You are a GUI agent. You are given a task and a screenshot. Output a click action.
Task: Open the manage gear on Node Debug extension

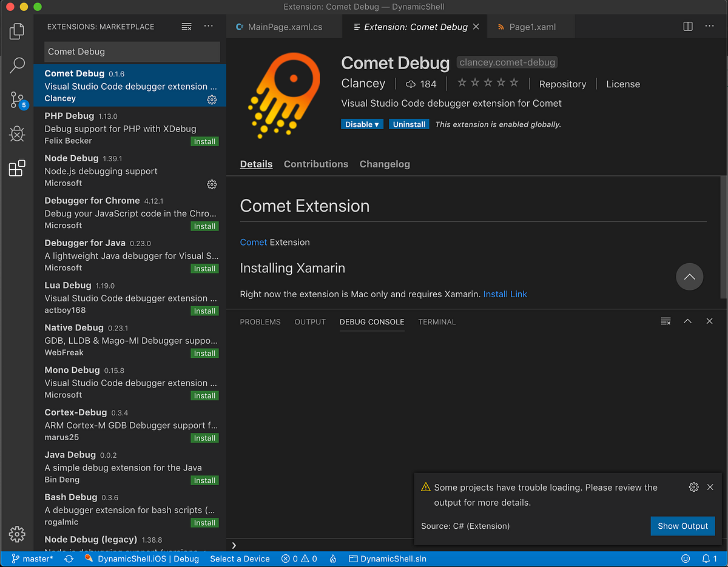coord(212,184)
